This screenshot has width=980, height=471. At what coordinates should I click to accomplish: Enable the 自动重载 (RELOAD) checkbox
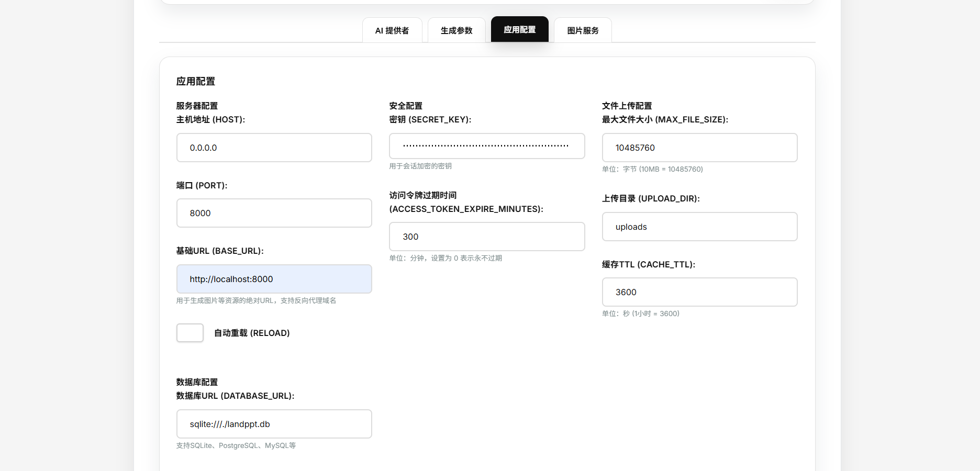pyautogui.click(x=190, y=333)
